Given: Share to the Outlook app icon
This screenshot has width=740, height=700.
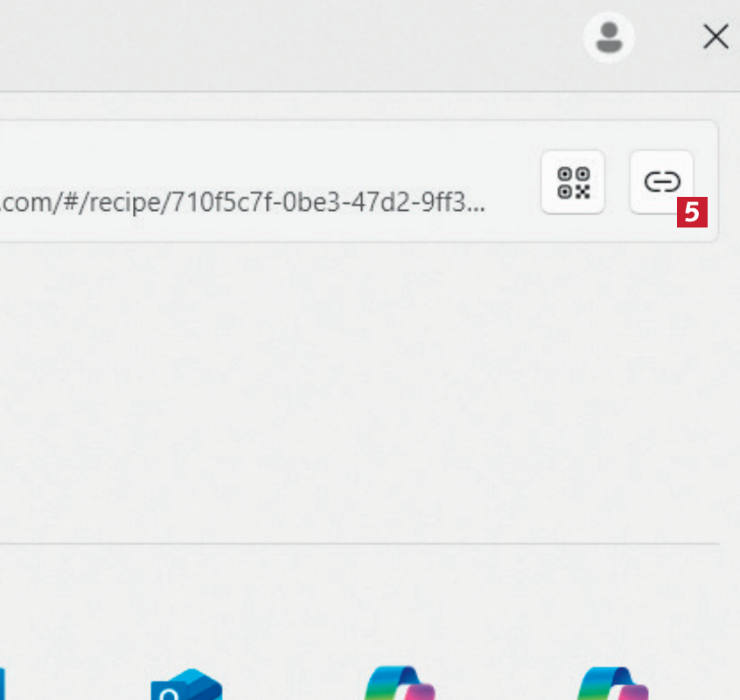Looking at the screenshot, I should 186,684.
